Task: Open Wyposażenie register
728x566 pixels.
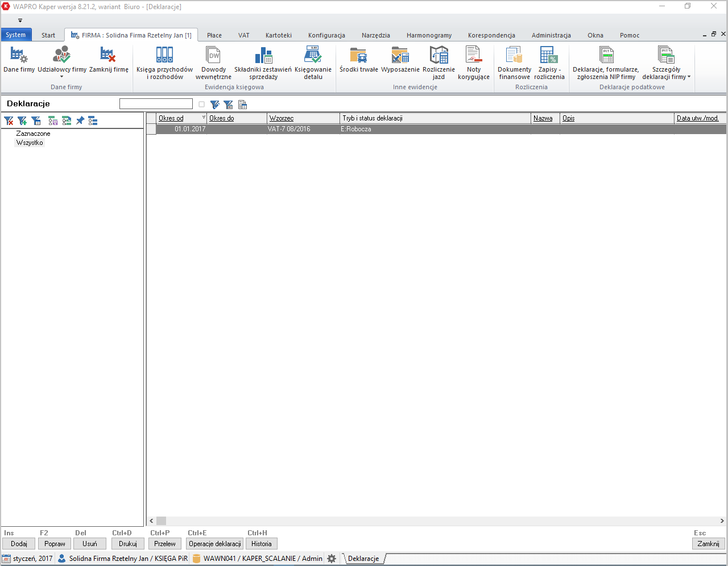Action: pos(400,60)
